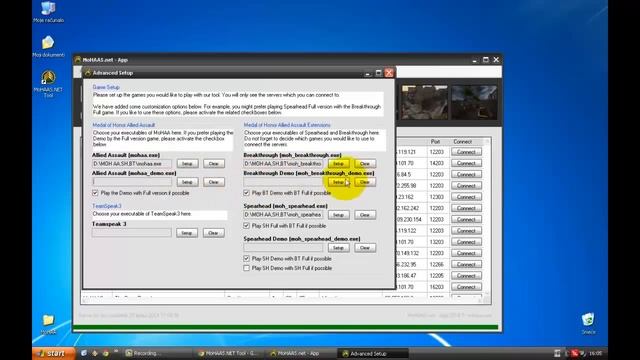Launch the MoHAAS.NET Tool desktop shortcut
The width and height of the screenshot is (640, 360).
coord(48,84)
